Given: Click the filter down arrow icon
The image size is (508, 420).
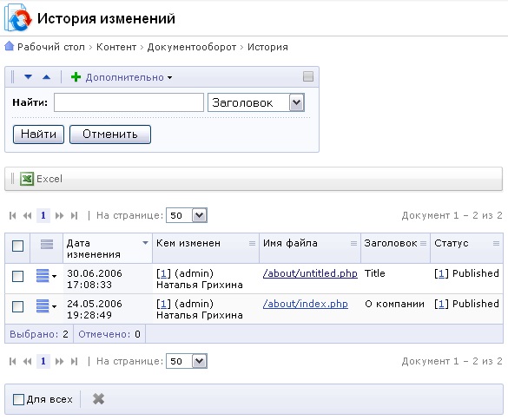Looking at the screenshot, I should (28, 77).
